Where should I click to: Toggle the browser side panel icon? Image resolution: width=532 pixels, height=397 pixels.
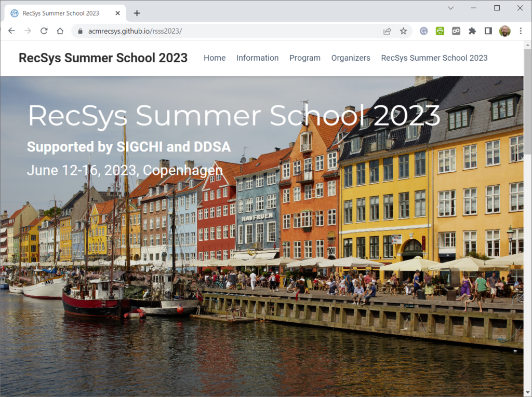[488, 31]
